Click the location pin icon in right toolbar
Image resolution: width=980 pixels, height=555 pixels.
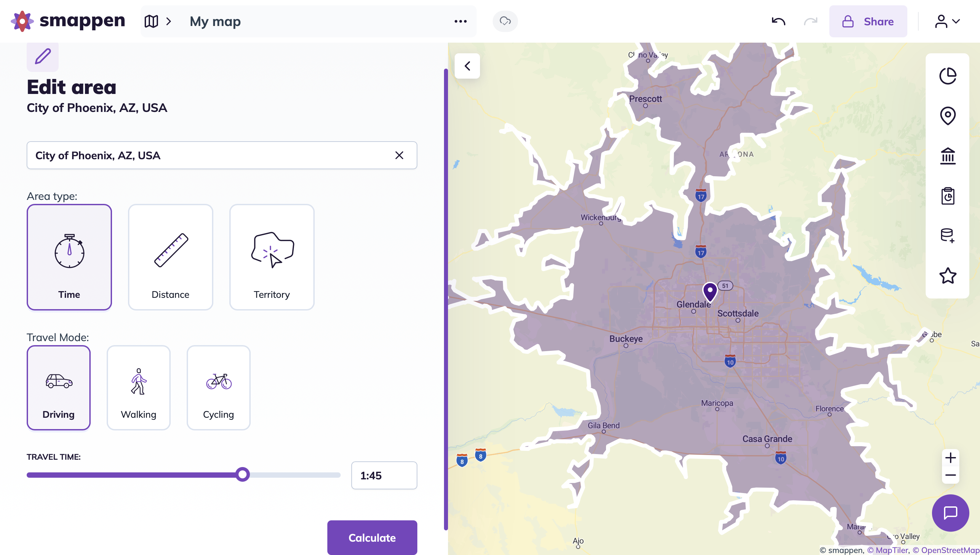coord(948,116)
